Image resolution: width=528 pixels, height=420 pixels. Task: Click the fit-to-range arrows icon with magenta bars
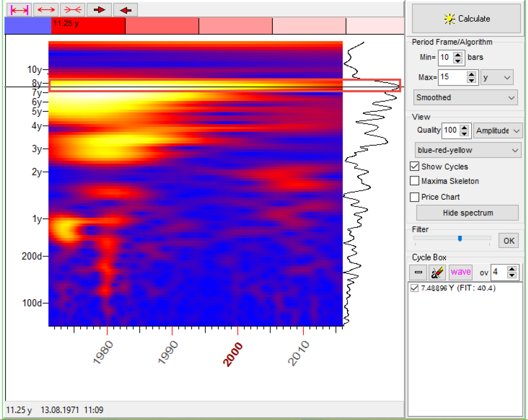pyautogui.click(x=20, y=10)
